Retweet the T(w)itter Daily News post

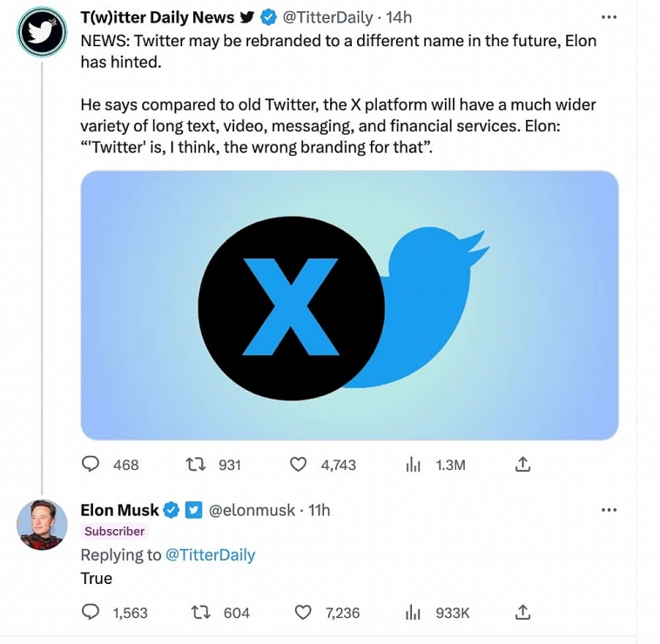coord(197,465)
